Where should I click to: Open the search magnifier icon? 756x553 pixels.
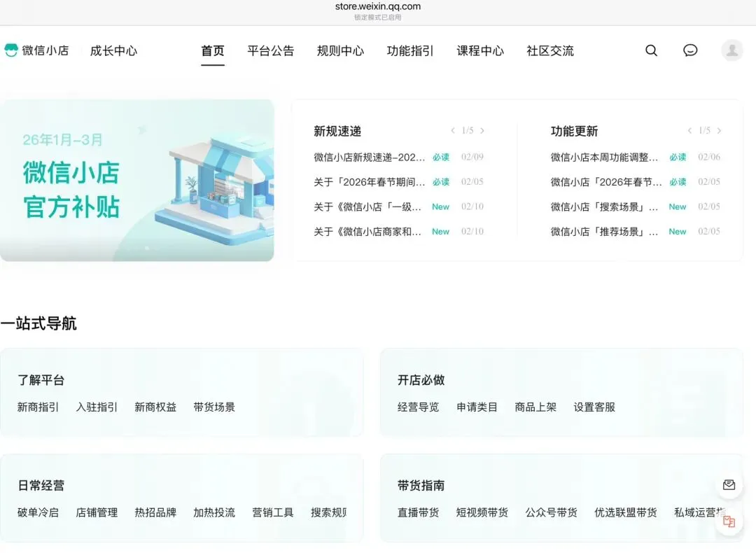point(652,50)
